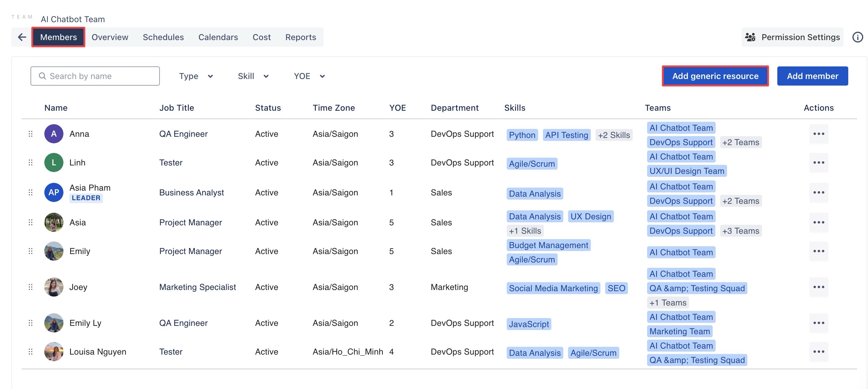Viewport: 868px width, 389px height.
Task: Expand the Type filter dropdown
Action: pyautogui.click(x=196, y=76)
